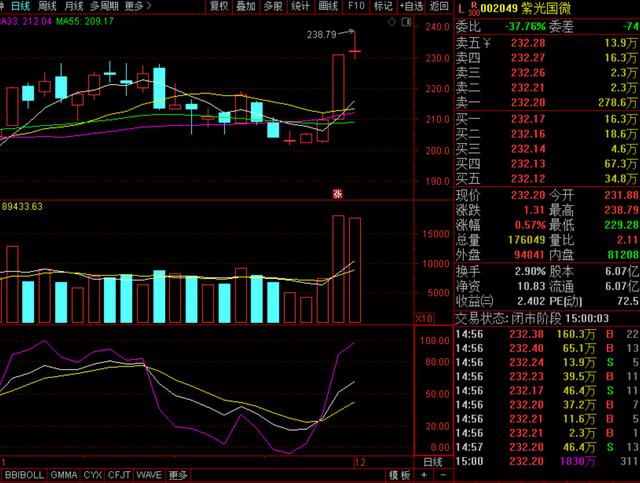Select the 14:56 232.38 trade row
640x483 pixels.
(547, 334)
